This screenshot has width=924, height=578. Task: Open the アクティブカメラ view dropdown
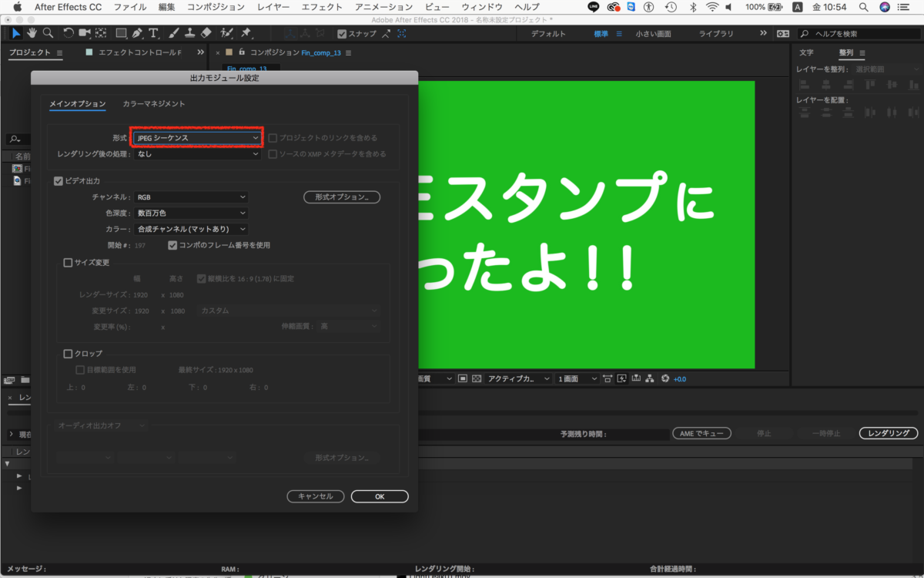click(517, 378)
